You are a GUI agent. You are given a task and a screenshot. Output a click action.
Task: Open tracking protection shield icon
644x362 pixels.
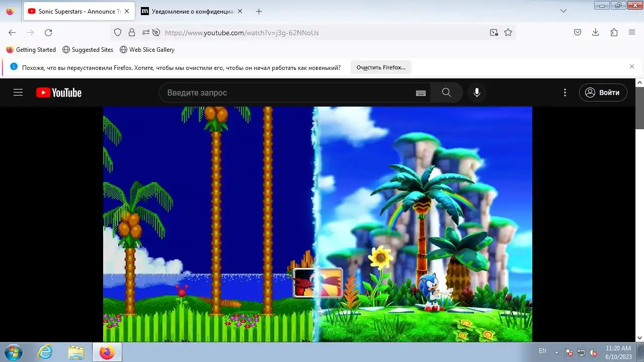click(x=118, y=32)
